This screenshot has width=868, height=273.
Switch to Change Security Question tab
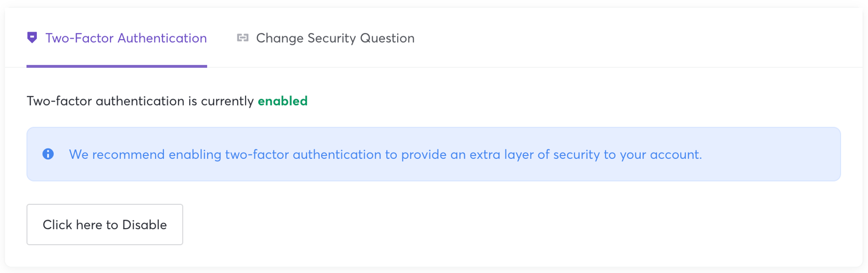[335, 38]
